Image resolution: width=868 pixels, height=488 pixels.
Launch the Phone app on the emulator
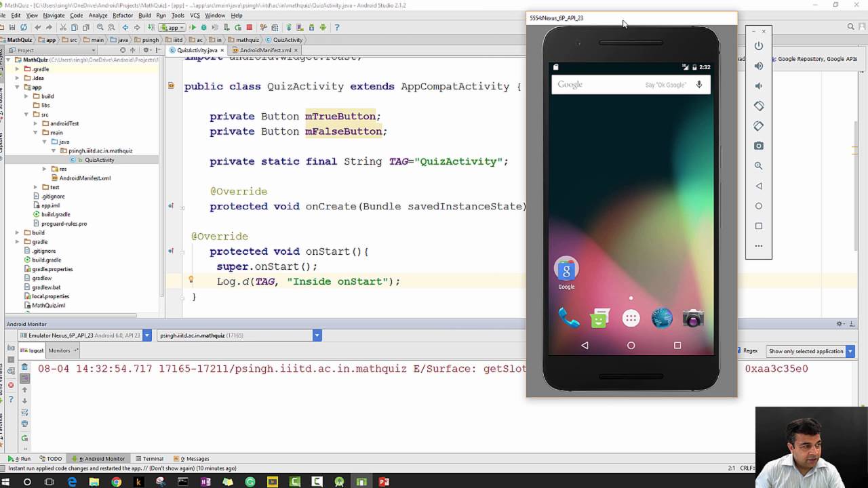point(568,318)
